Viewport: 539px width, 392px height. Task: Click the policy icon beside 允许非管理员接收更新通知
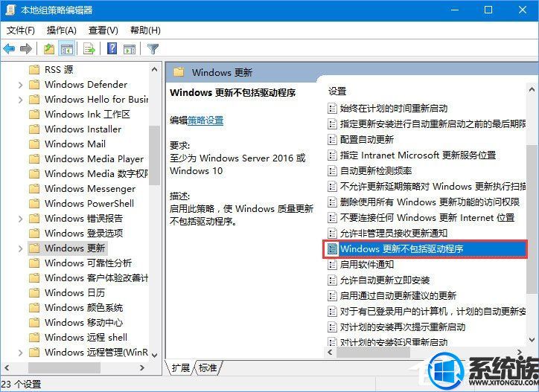[332, 234]
